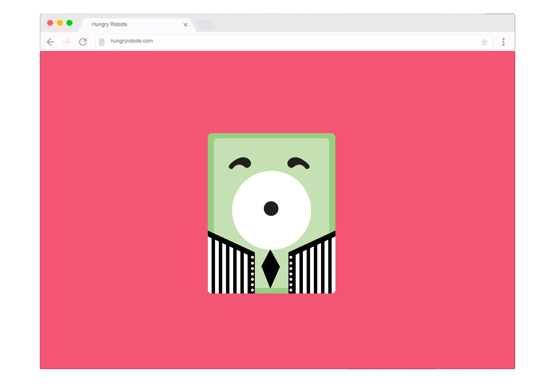Open a new tab with the blank tab button
Screen dimensions: 555x392
click(206, 25)
